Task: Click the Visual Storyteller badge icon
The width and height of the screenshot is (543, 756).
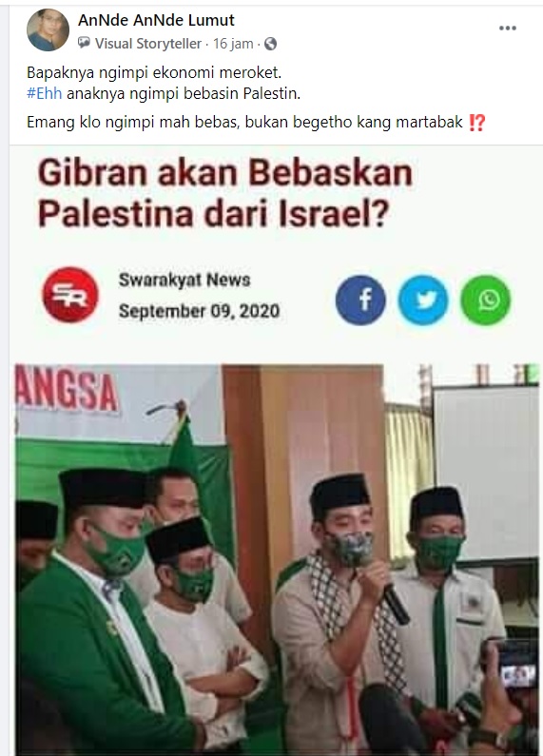Action: click(x=84, y=44)
